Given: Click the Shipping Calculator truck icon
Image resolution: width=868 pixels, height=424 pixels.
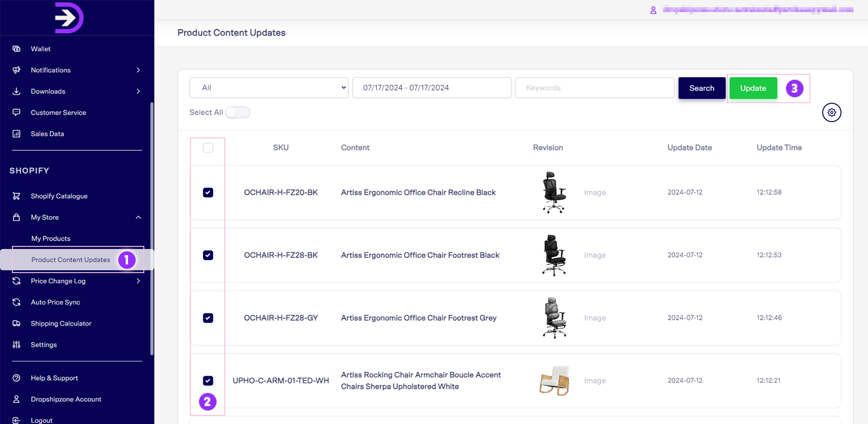Looking at the screenshot, I should pyautogui.click(x=16, y=323).
